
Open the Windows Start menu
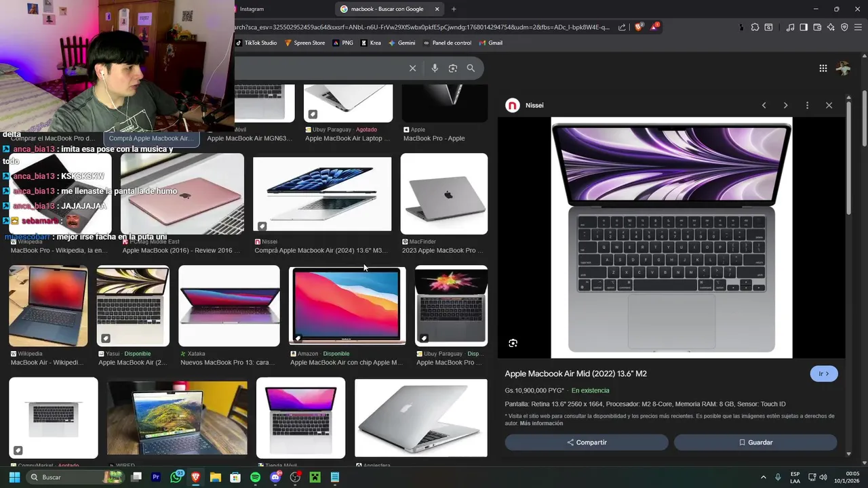pos(14,477)
